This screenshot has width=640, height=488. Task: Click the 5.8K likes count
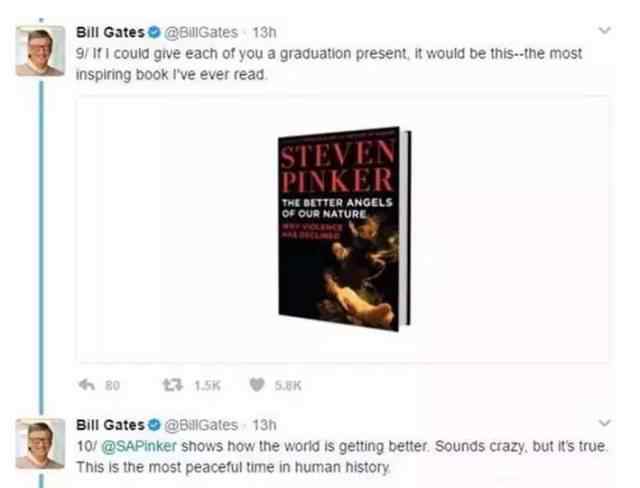pos(288,386)
